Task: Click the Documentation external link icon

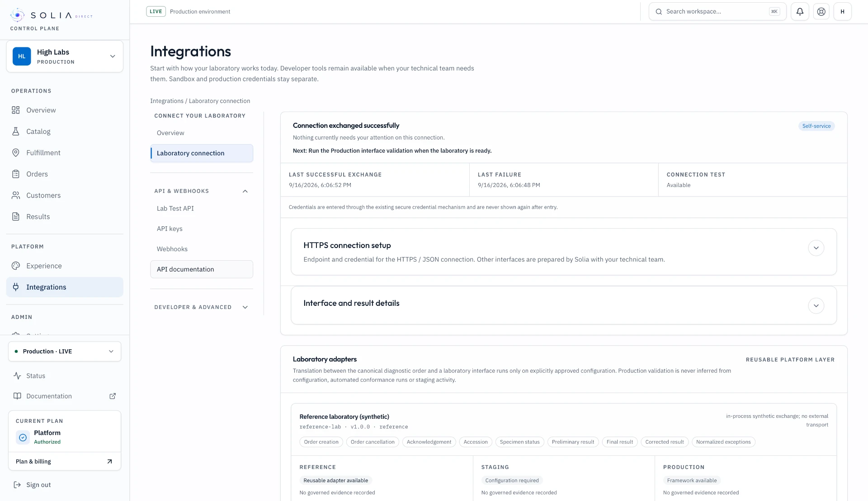Action: click(113, 396)
